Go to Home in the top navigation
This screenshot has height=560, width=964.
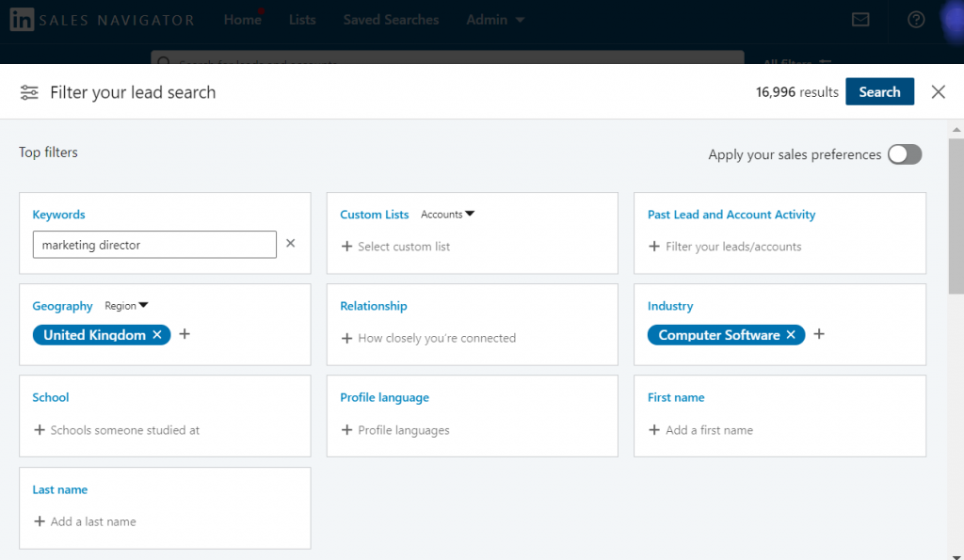click(x=242, y=20)
